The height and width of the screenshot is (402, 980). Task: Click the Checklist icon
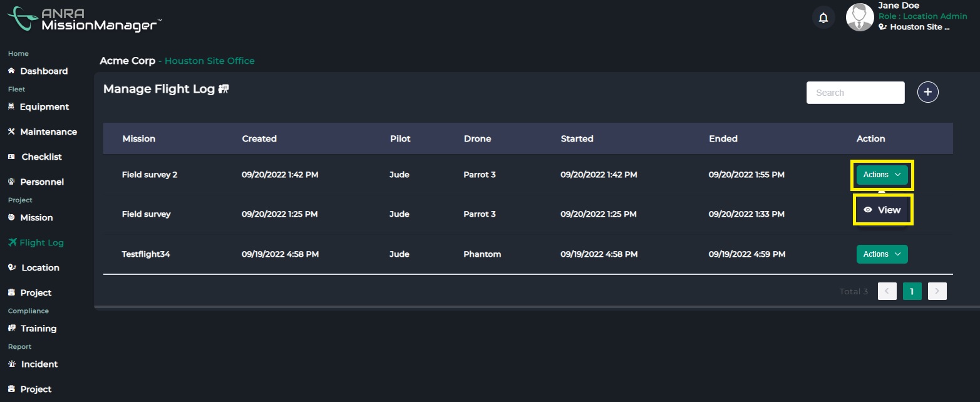tap(11, 157)
